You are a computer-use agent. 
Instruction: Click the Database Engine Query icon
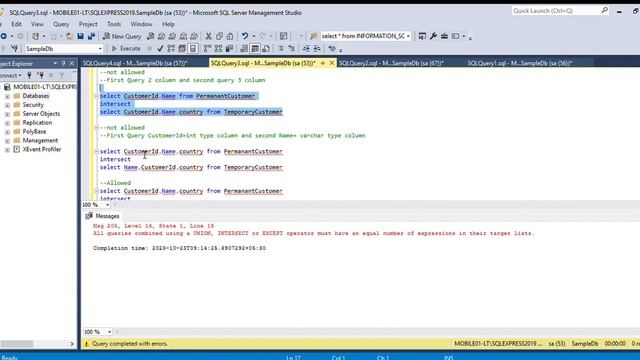(151, 36)
